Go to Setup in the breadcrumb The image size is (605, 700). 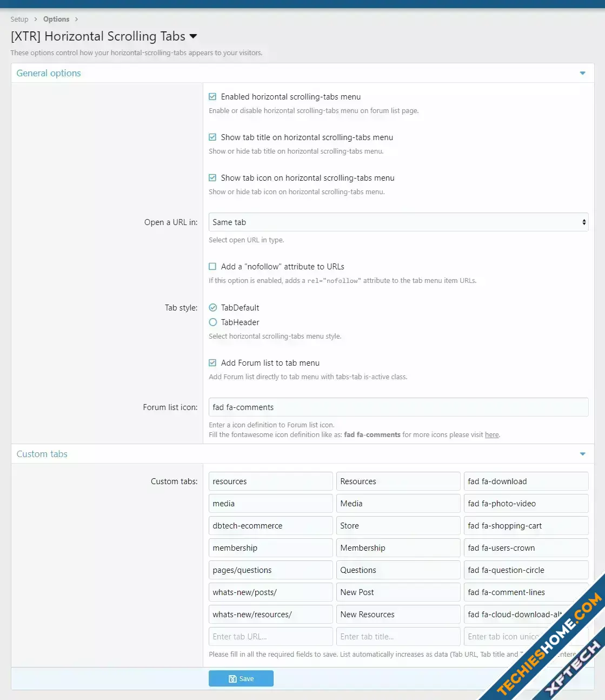click(x=19, y=19)
